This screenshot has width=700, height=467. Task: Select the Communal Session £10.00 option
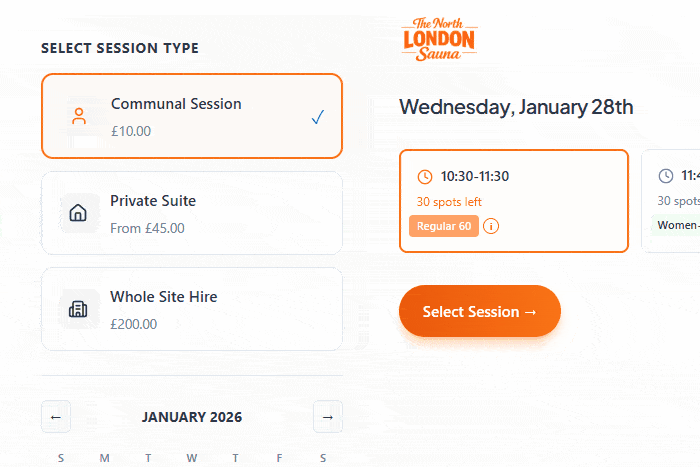(x=192, y=116)
